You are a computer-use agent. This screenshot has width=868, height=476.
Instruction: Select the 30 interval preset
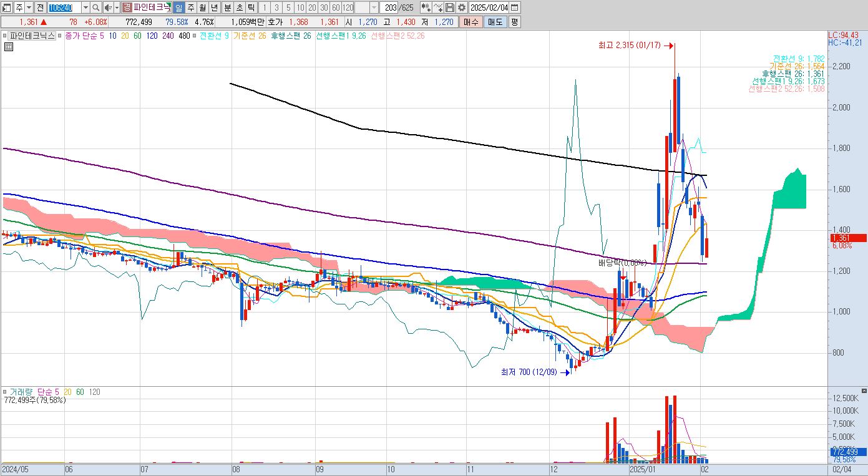click(324, 7)
